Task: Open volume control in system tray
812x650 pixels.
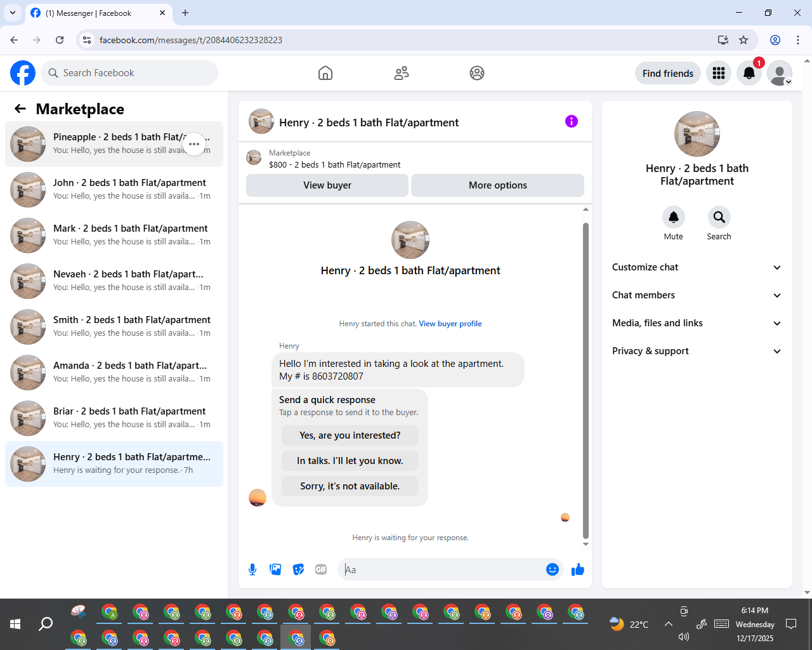Action: [684, 637]
